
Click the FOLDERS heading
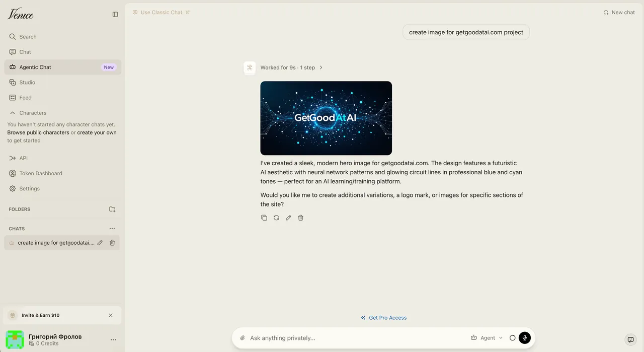click(20, 209)
